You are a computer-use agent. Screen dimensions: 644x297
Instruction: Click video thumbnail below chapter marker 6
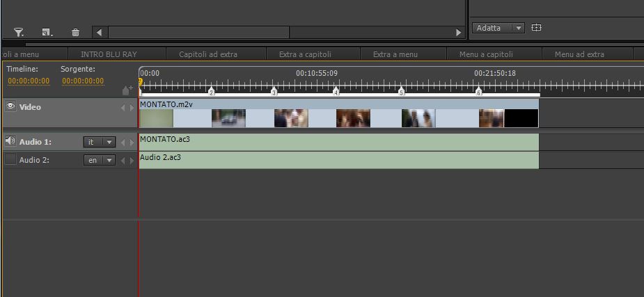pyautogui.click(x=492, y=118)
